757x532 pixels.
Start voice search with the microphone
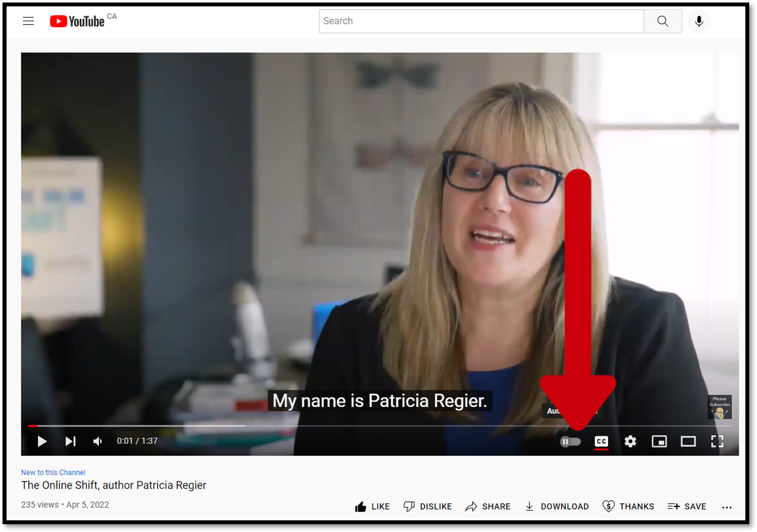[699, 21]
